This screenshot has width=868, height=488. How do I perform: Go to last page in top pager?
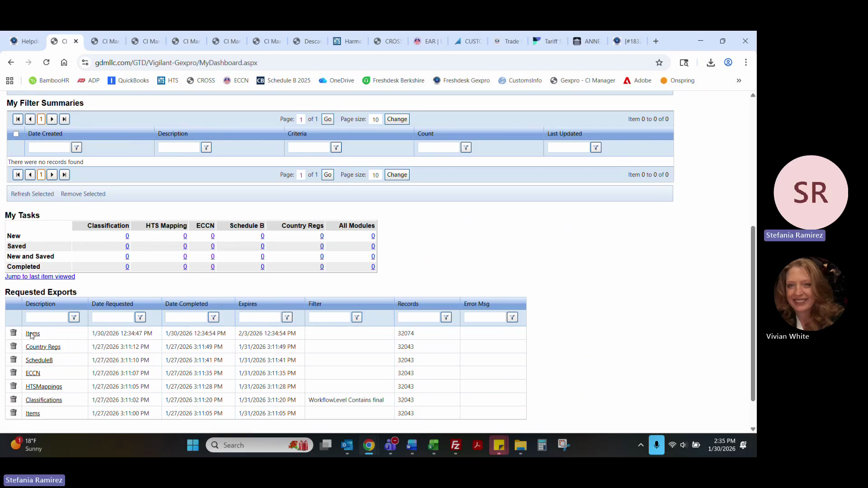[64, 119]
